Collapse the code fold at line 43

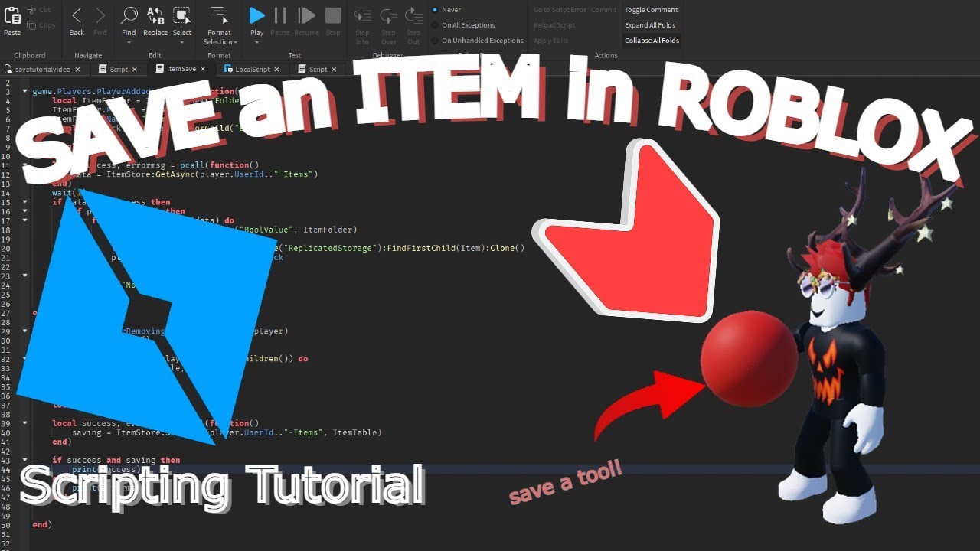[25, 460]
